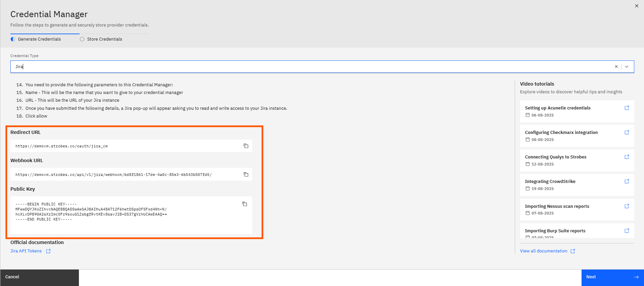Click the END PUBLIC KEY text line
The width and height of the screenshot is (644, 286).
(44, 219)
